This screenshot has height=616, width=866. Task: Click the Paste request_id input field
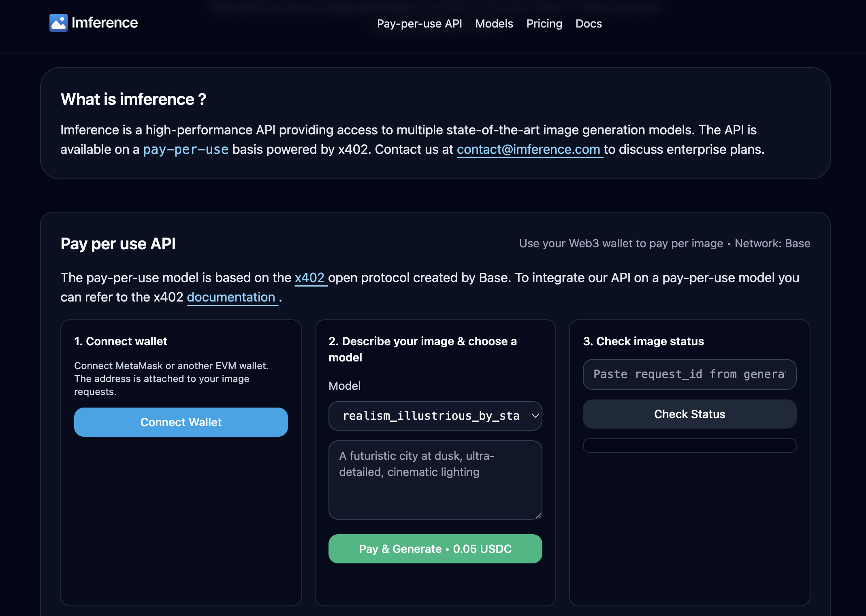coord(689,374)
